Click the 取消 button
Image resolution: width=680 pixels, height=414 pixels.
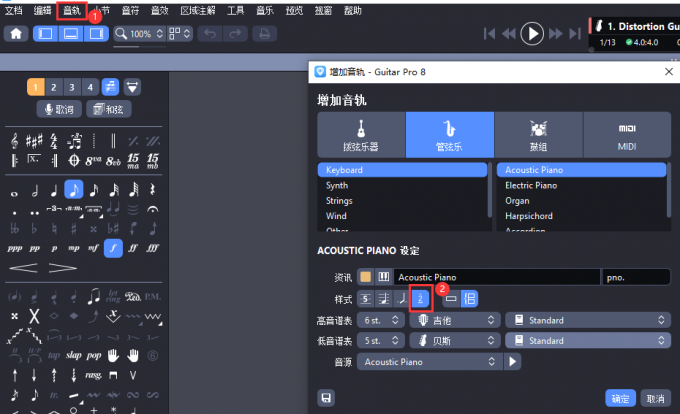tap(654, 398)
